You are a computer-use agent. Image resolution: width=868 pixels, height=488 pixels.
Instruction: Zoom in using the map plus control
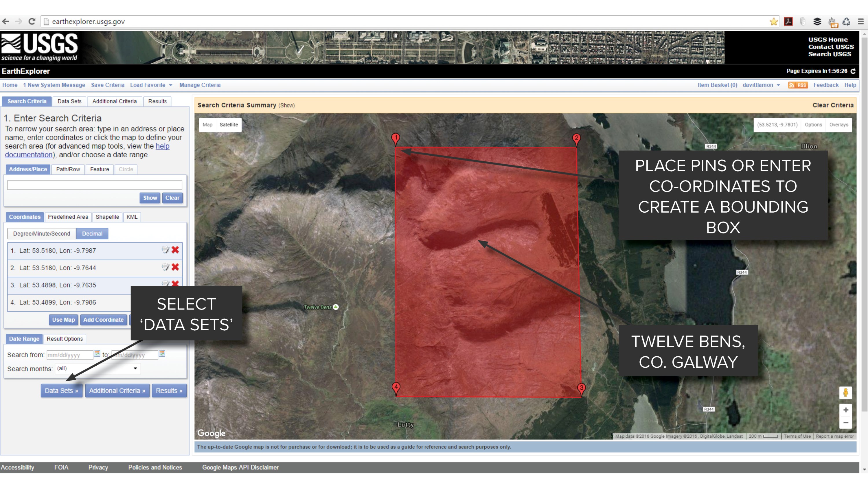click(846, 410)
